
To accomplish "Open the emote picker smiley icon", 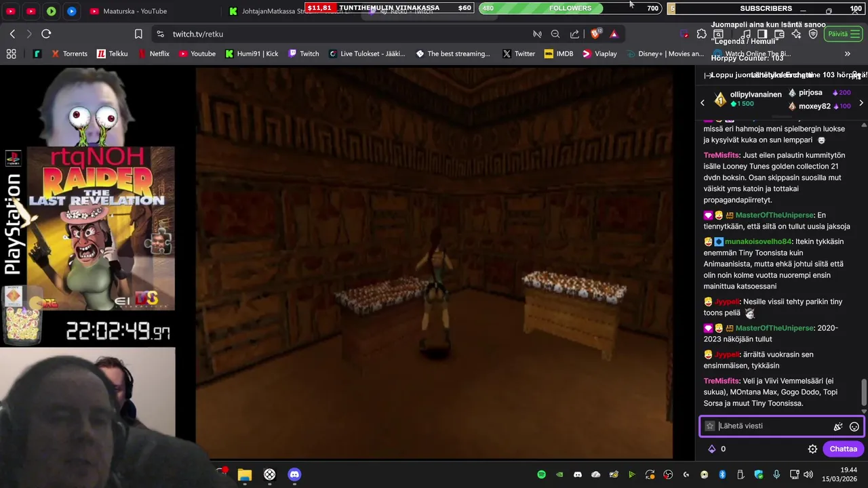I will pyautogui.click(x=854, y=426).
